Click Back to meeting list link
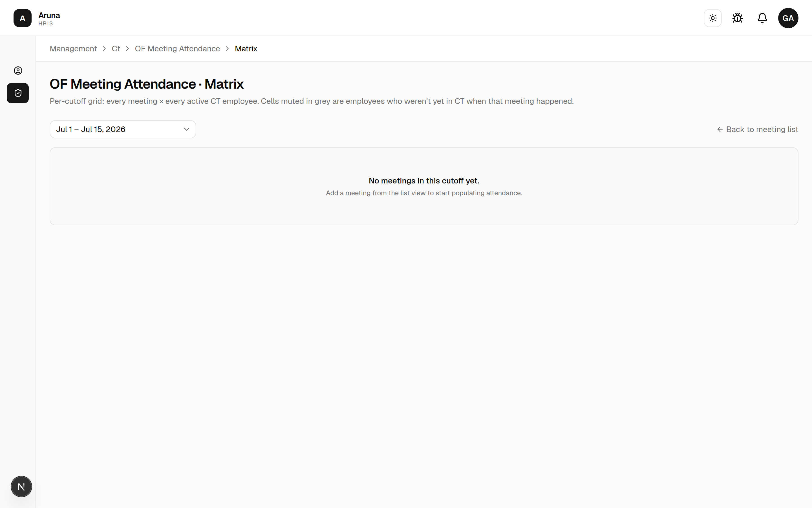 pos(758,129)
